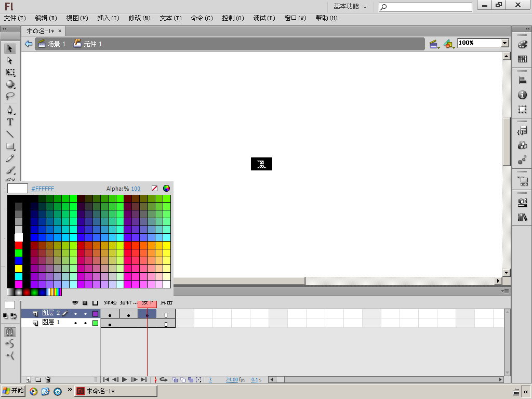Go to 场景 1 in the edit bar

pos(52,44)
